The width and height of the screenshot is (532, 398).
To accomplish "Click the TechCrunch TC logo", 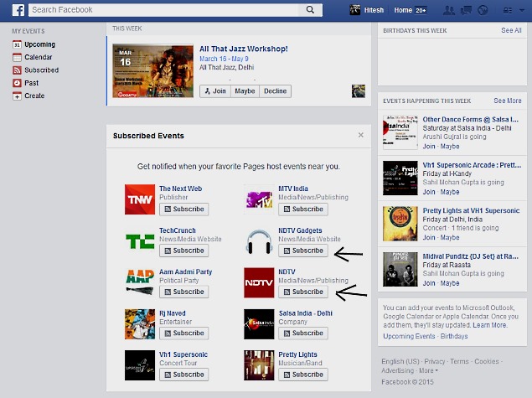I will [x=140, y=241].
